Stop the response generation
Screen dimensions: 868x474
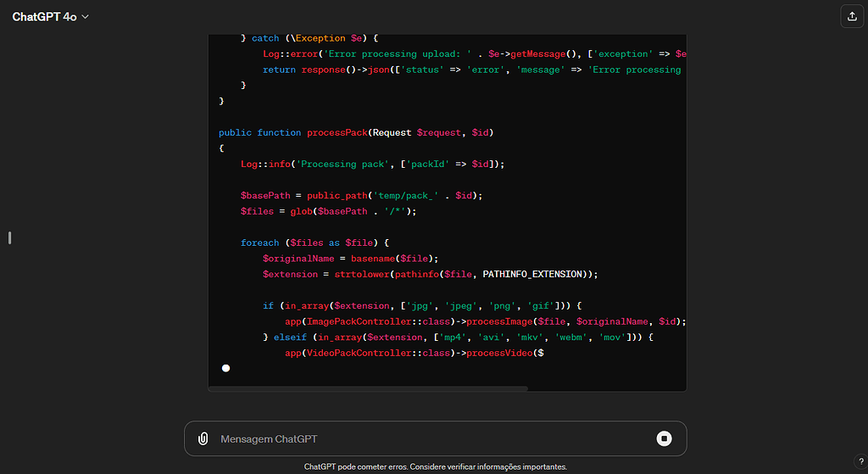(x=665, y=438)
